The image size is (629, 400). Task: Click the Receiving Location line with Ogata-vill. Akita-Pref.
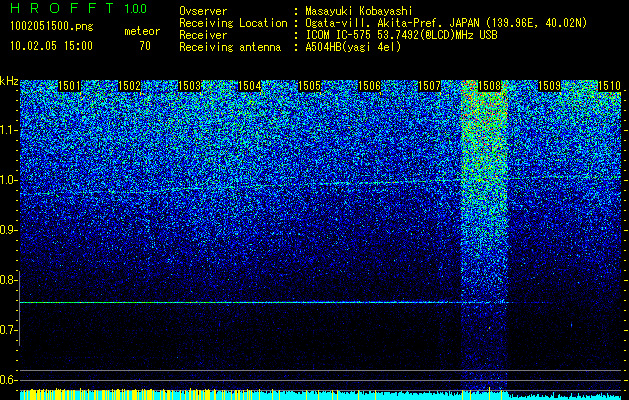[383, 23]
